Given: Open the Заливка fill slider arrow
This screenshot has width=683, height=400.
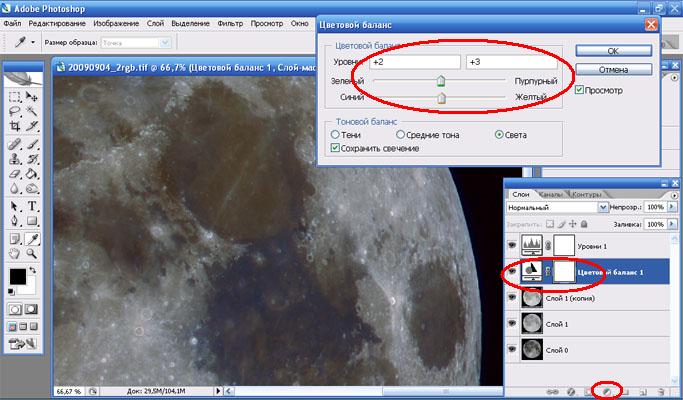Looking at the screenshot, I should pyautogui.click(x=672, y=224).
